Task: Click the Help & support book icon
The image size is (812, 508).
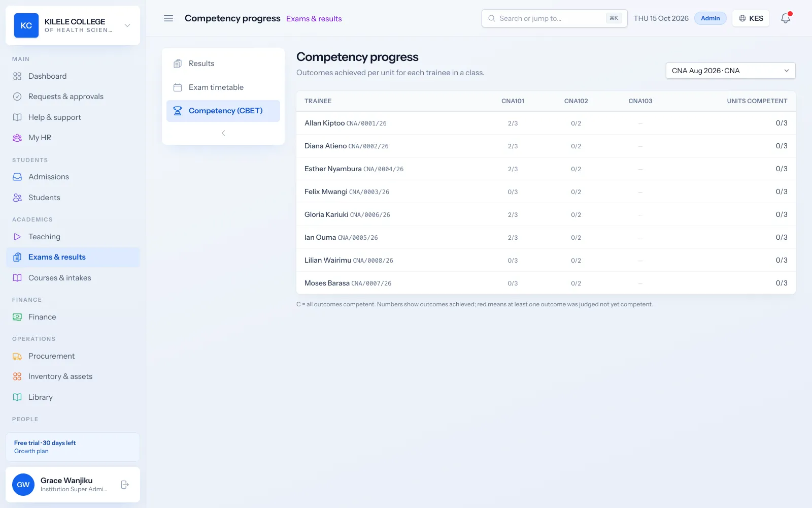Action: 17,117
